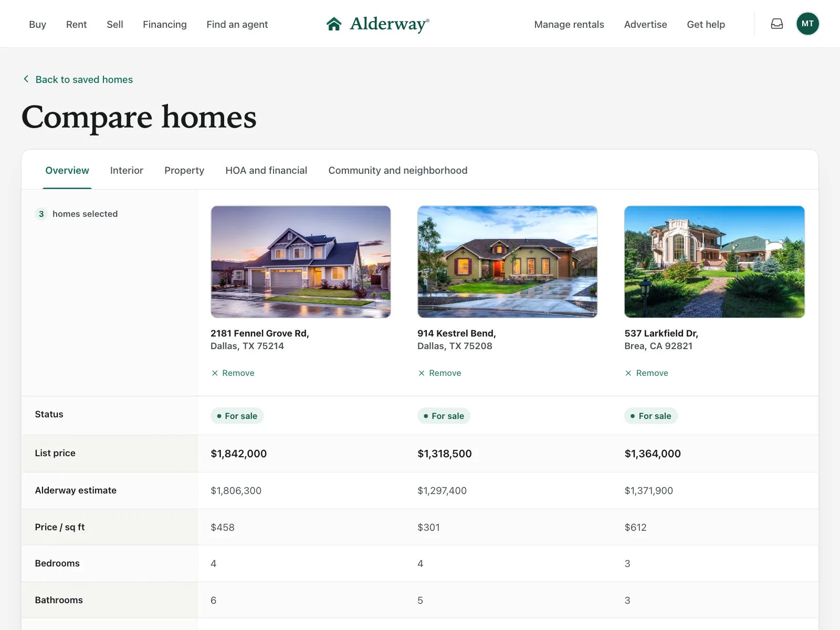Image resolution: width=840 pixels, height=630 pixels.
Task: Select Alderway estimate $1,806,300
Action: tap(236, 490)
